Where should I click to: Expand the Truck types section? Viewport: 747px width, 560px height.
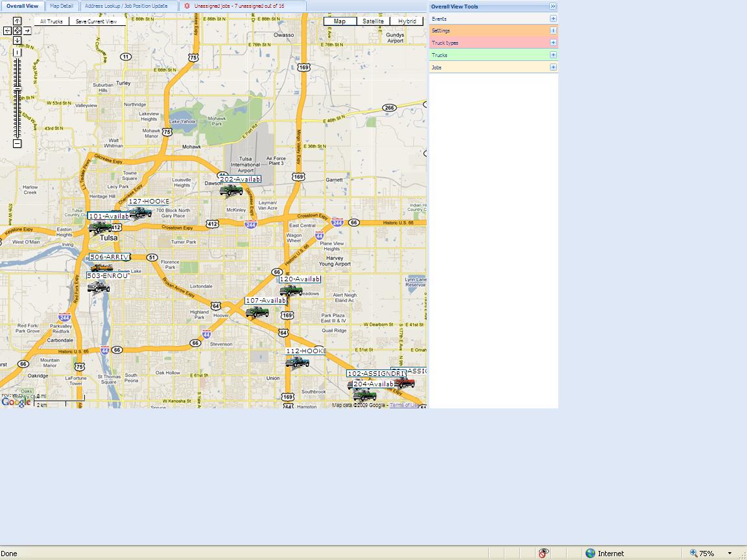coord(553,43)
